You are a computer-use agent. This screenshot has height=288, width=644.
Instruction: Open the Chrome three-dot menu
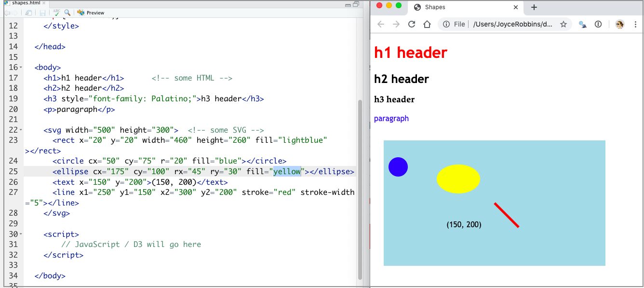[x=636, y=24]
